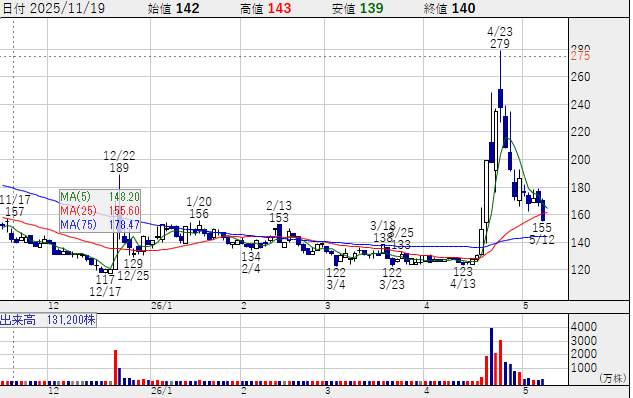Select the MA(5) 148.20 legend entry
This screenshot has width=633, height=398.
[100, 197]
